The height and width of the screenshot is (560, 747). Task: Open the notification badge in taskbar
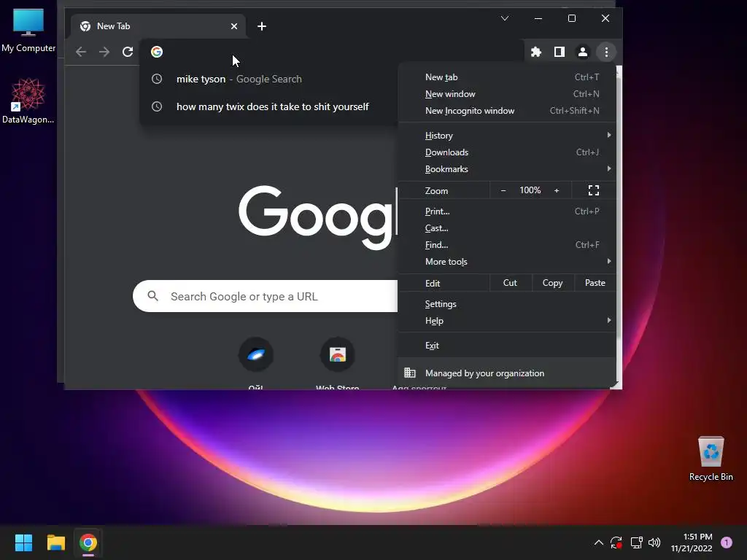tap(727, 542)
